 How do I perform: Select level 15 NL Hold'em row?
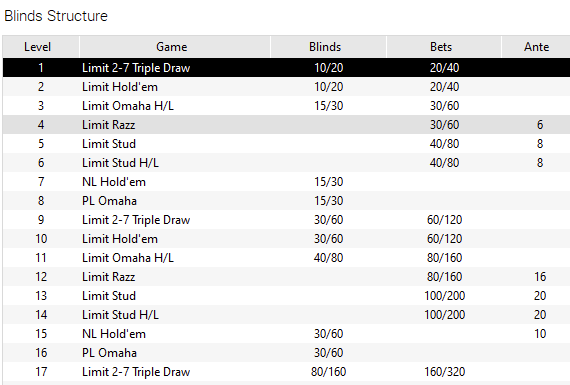coord(286,333)
